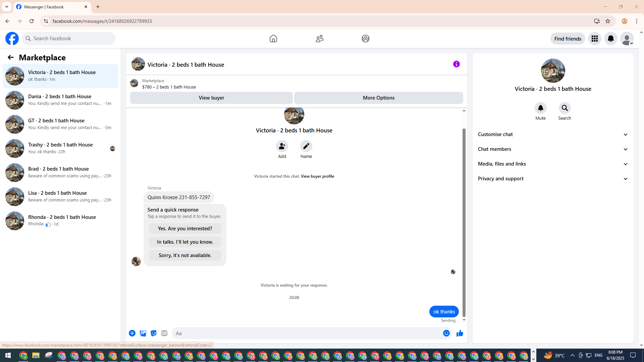
Task: Open the Facebook menu grid icon
Action: pos(595,39)
